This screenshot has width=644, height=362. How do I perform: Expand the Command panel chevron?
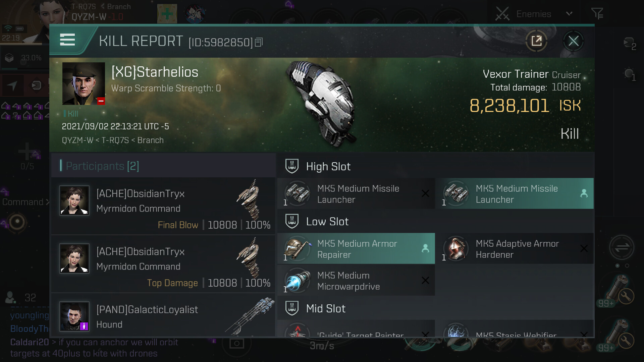coord(47,202)
